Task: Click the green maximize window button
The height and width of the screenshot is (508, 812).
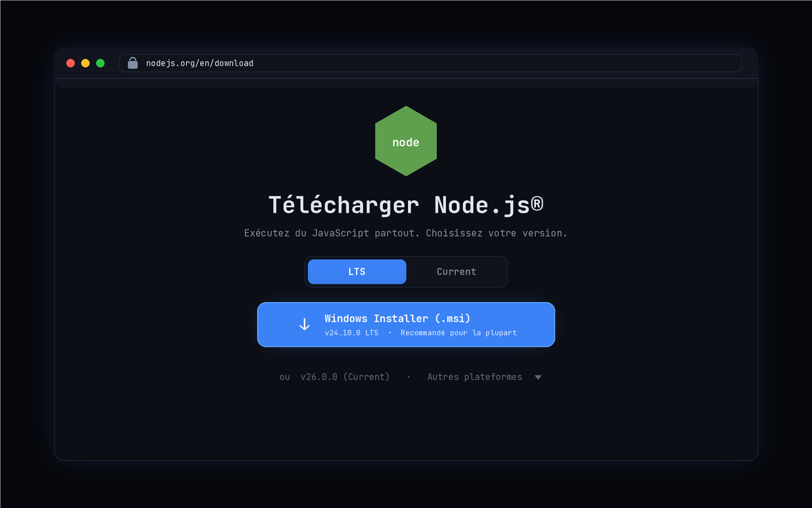Action: [100, 63]
